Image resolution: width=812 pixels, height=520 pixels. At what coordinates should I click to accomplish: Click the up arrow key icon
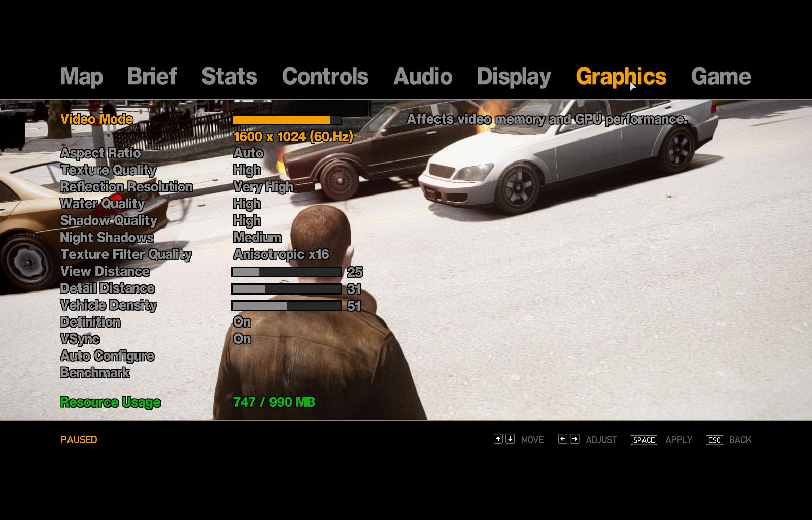(x=498, y=439)
